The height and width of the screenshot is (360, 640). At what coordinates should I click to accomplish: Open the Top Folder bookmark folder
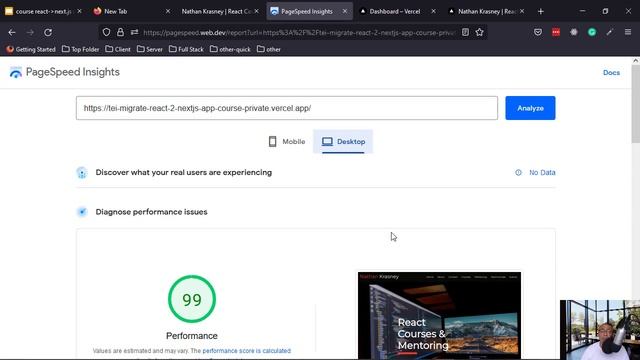80,49
